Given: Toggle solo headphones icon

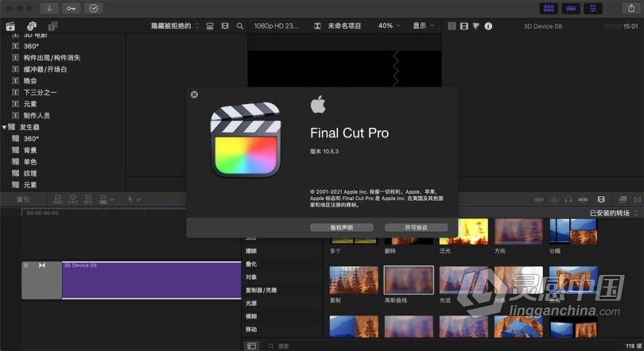Looking at the screenshot, I should (x=568, y=199).
